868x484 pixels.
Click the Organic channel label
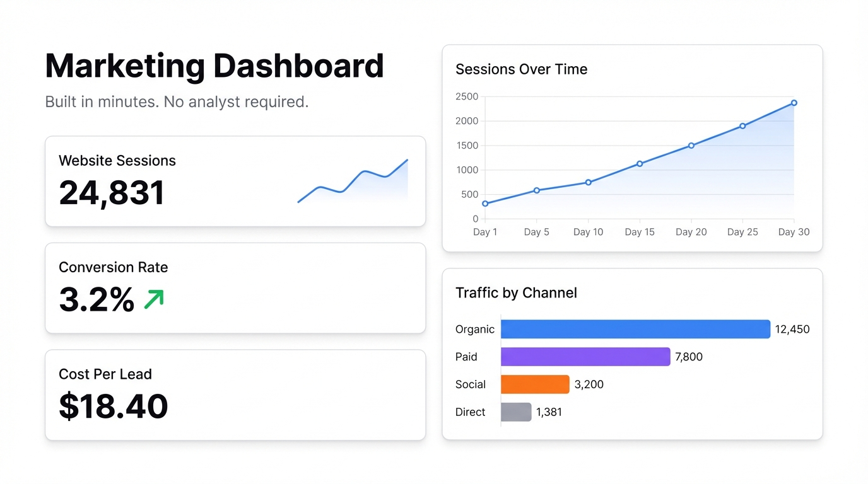coord(474,329)
